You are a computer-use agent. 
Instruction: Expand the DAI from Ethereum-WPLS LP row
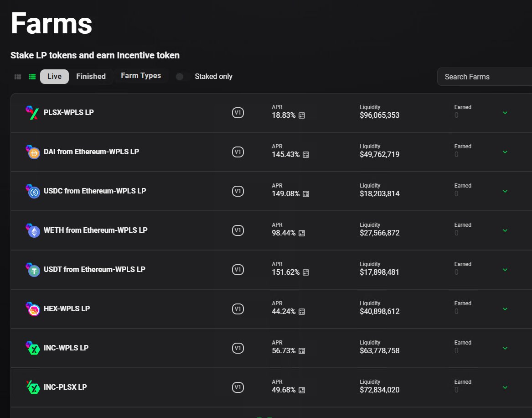(x=505, y=152)
